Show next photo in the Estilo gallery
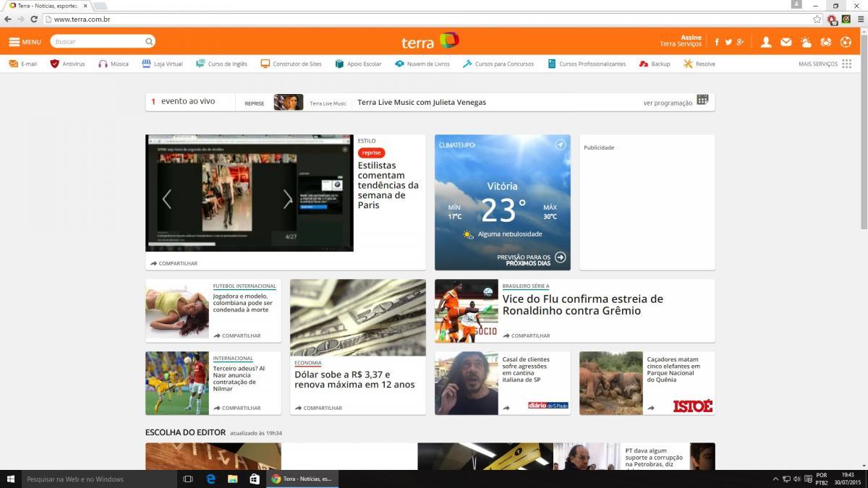 pos(288,199)
